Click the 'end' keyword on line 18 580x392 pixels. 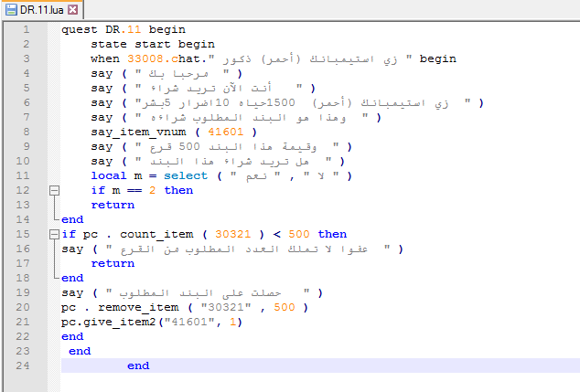pos(72,278)
